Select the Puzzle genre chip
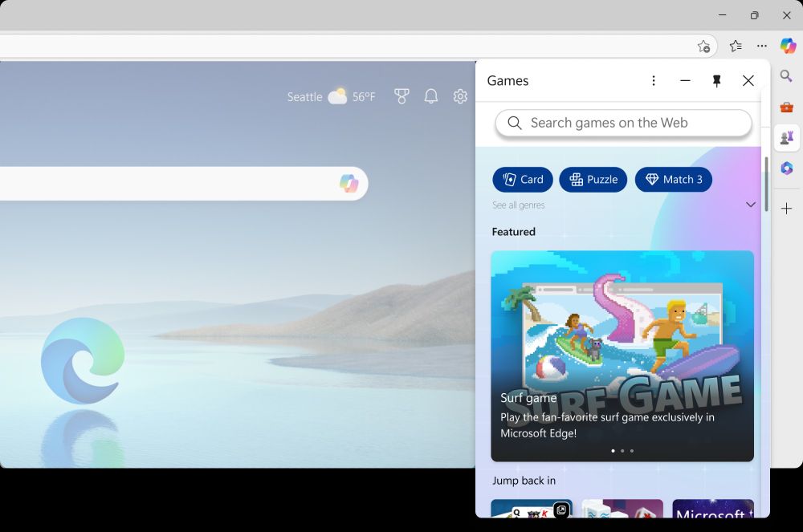The image size is (803, 532). coord(593,180)
